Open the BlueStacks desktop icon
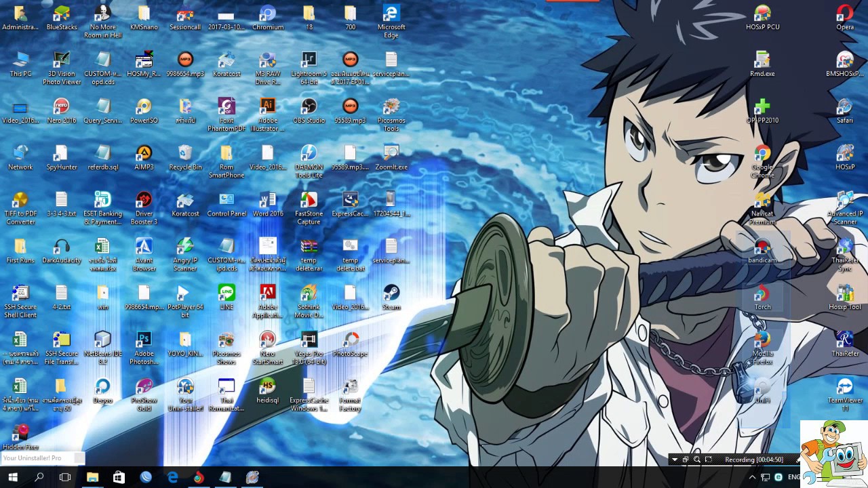868x488 pixels. point(62,18)
